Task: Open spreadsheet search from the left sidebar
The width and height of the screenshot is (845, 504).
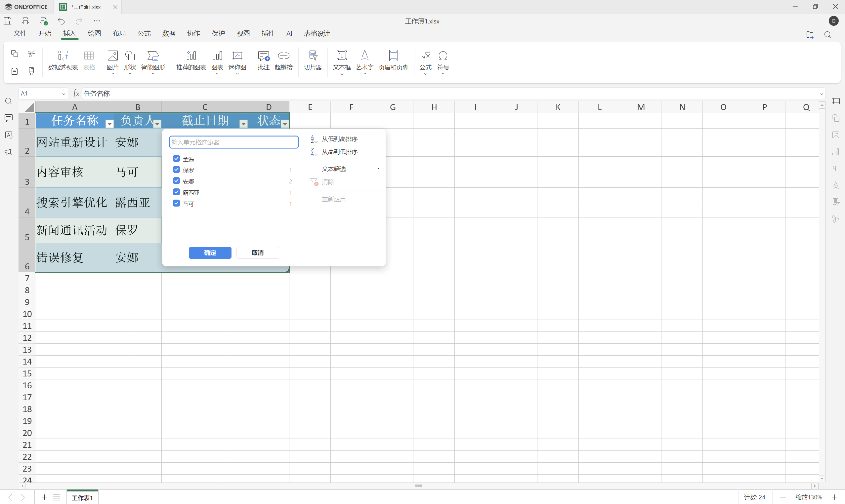Action: [8, 101]
